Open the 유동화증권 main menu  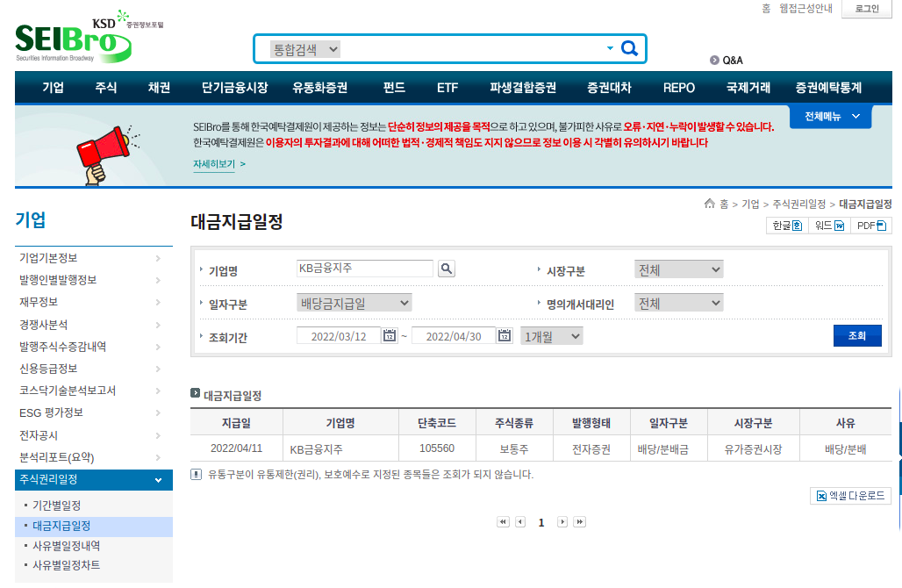click(x=320, y=88)
